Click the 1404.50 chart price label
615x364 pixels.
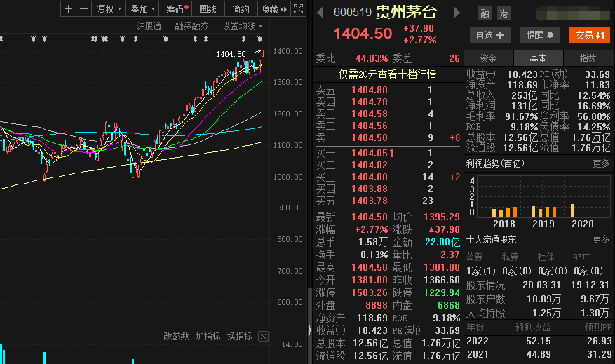click(x=231, y=54)
